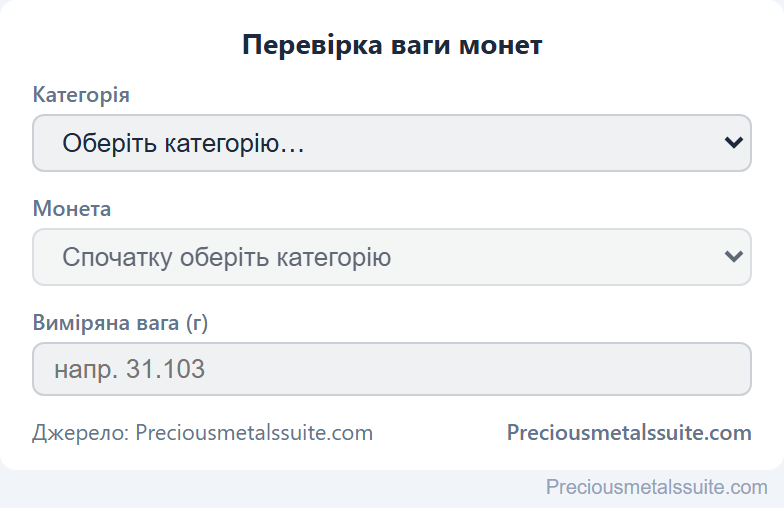Click the chevron arrow of the Категорія dropdown
This screenshot has height=508, width=784.
point(733,143)
